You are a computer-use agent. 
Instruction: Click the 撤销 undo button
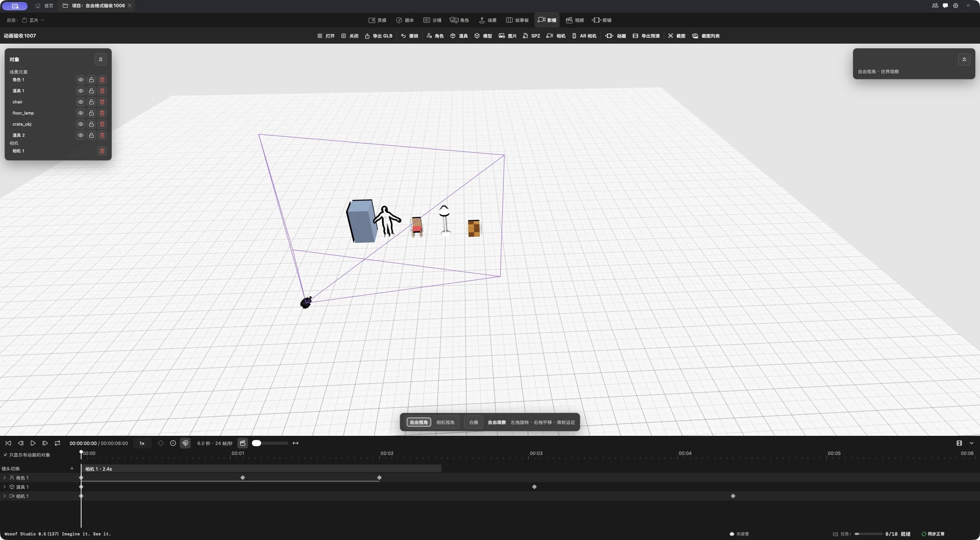tap(409, 36)
